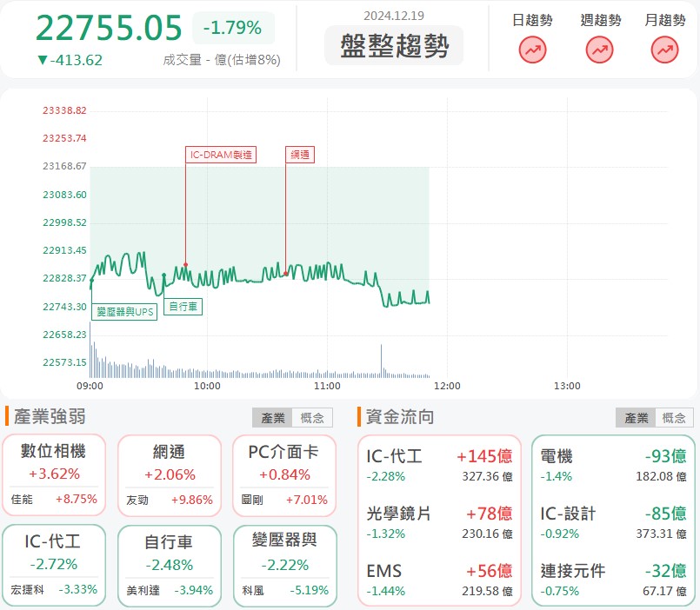Click the 網通 marker label on chart
Viewport: 700px width, 610px height.
[300, 155]
